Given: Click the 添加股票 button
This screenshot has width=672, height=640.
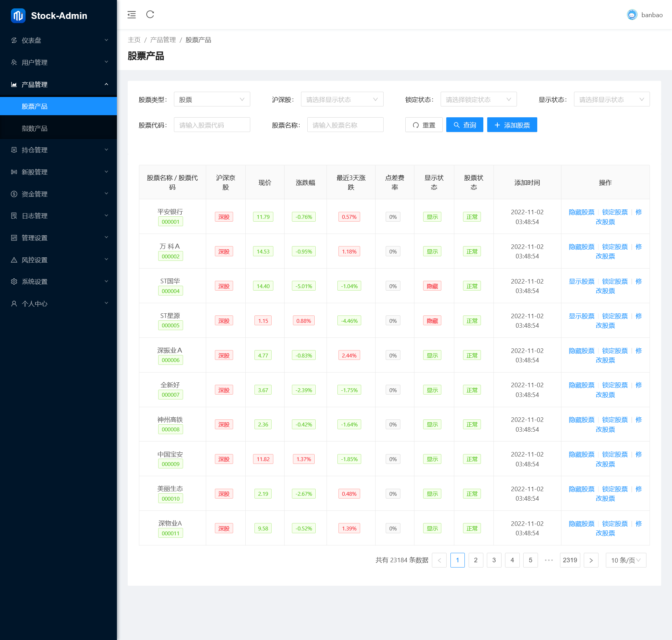Looking at the screenshot, I should (x=512, y=125).
